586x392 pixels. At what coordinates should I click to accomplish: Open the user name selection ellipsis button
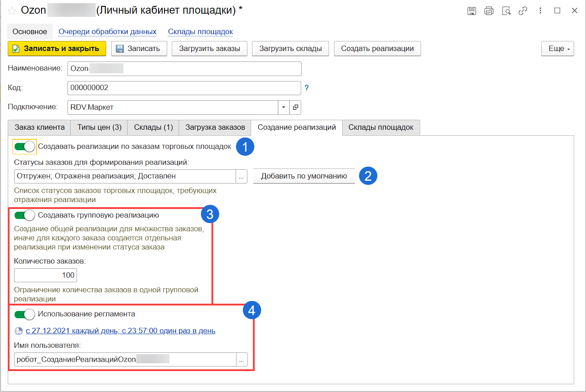(242, 360)
